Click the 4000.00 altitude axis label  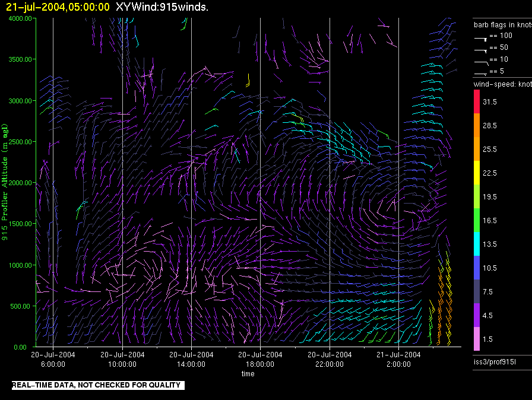point(20,18)
